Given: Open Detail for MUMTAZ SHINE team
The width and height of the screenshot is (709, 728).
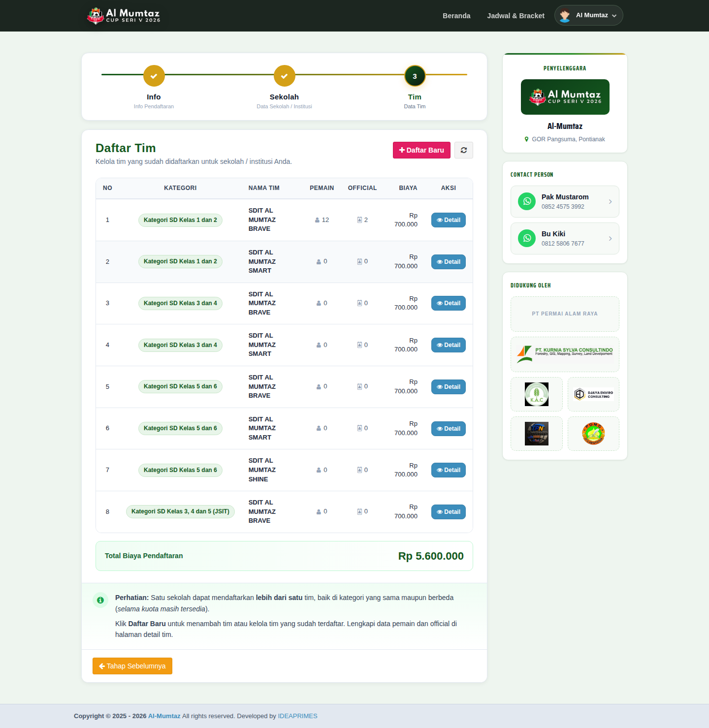Looking at the screenshot, I should (x=448, y=470).
